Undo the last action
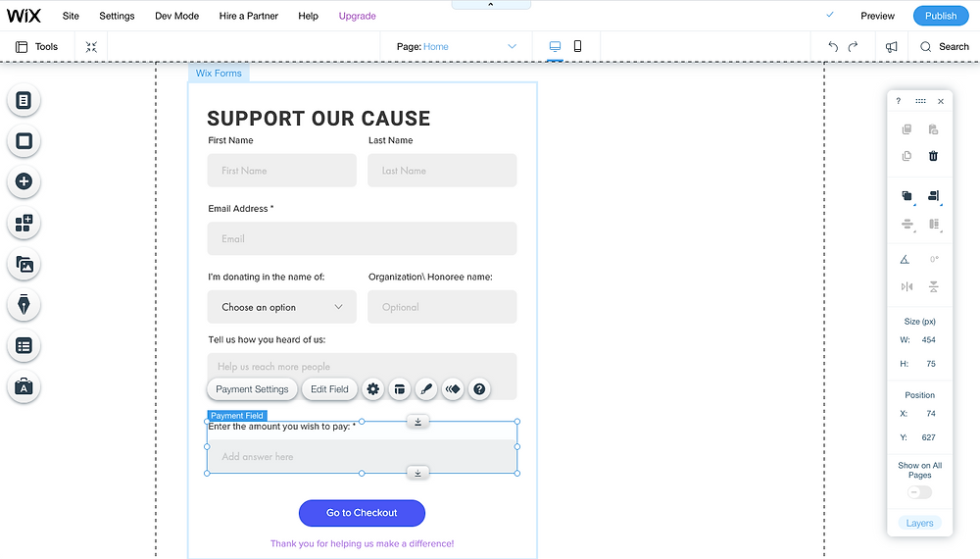Screen dimensions: 980x559 pyautogui.click(x=832, y=46)
